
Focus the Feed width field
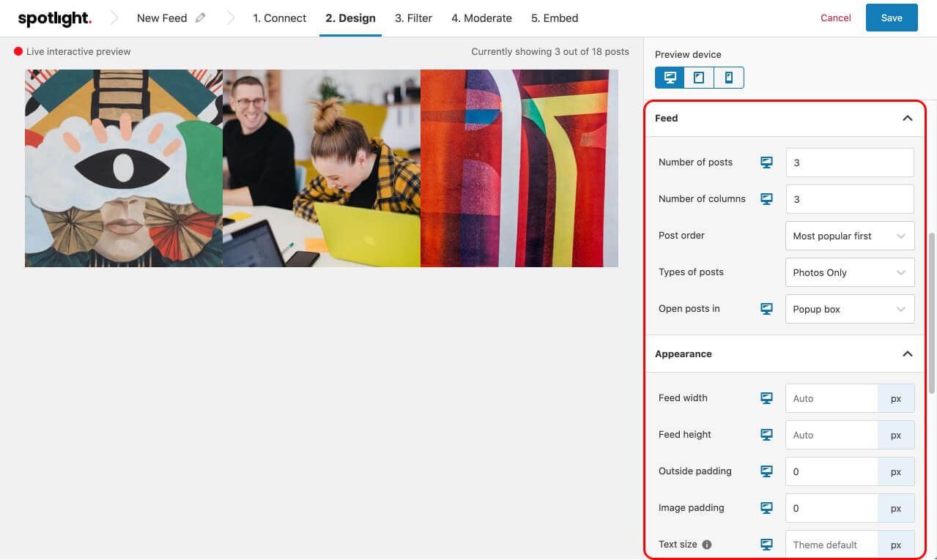pyautogui.click(x=832, y=398)
